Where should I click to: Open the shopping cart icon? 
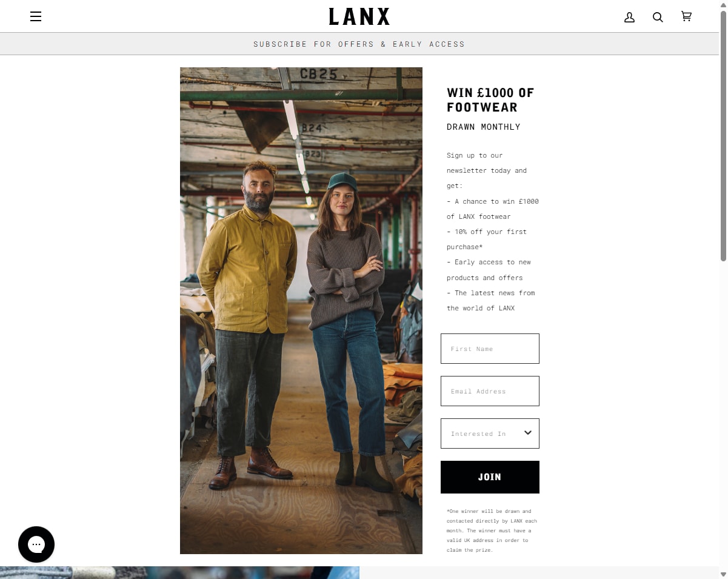tap(686, 16)
